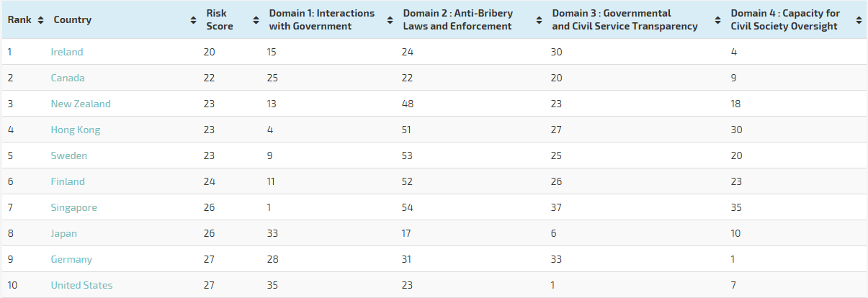The width and height of the screenshot is (868, 298).
Task: Click the sort icon beside Rank header
Action: coord(40,20)
